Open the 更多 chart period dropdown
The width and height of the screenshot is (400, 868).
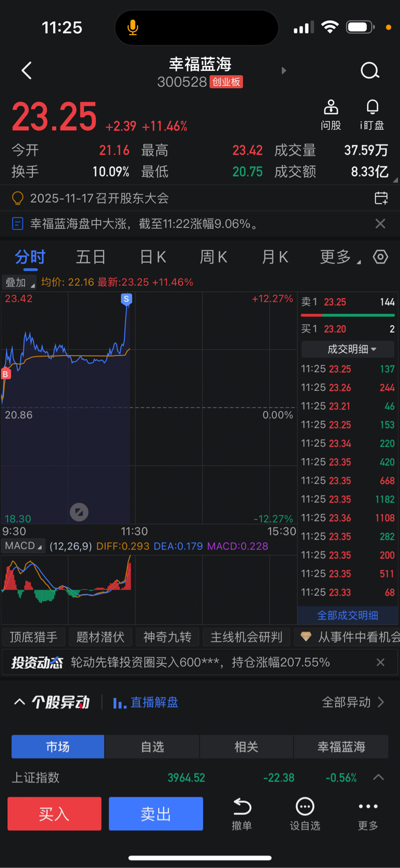[341, 257]
